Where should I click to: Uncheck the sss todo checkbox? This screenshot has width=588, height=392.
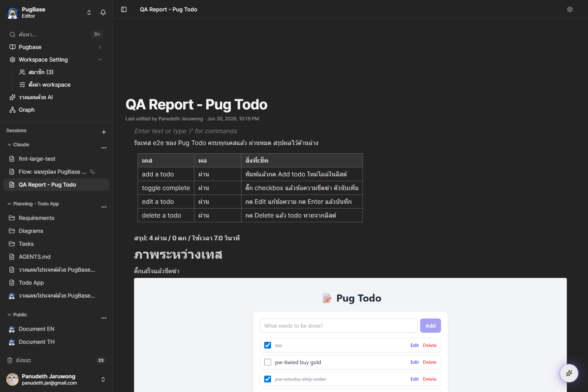(268, 345)
